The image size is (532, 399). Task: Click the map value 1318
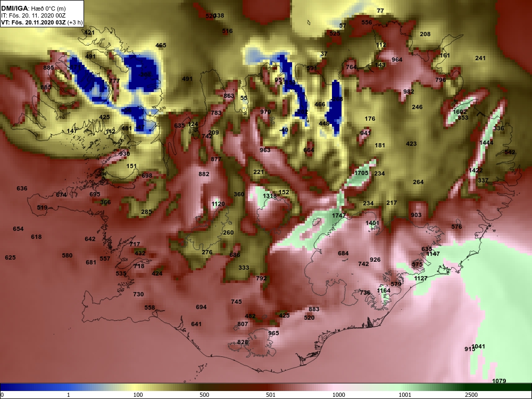(x=269, y=196)
